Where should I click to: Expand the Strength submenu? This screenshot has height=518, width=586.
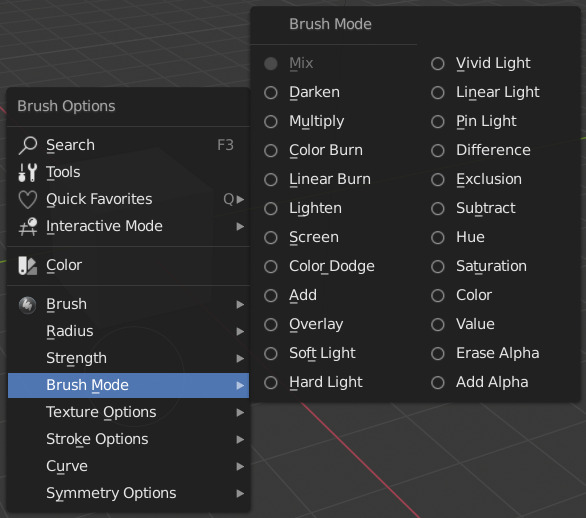click(128, 358)
